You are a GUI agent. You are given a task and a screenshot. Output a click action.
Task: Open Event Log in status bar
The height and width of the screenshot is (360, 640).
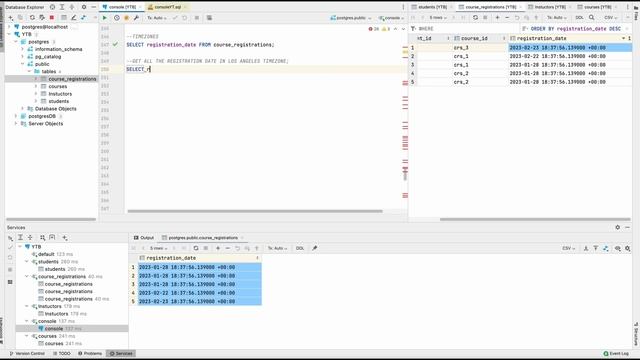(x=616, y=353)
